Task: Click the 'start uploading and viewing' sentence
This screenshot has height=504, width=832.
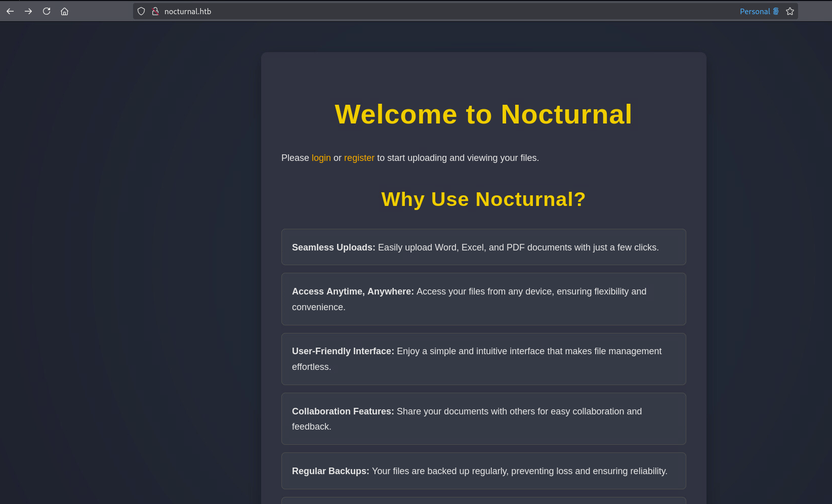Action: [x=457, y=158]
